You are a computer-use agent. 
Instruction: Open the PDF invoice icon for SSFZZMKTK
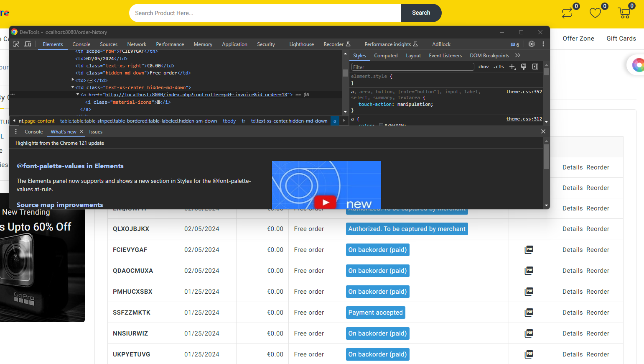(529, 312)
